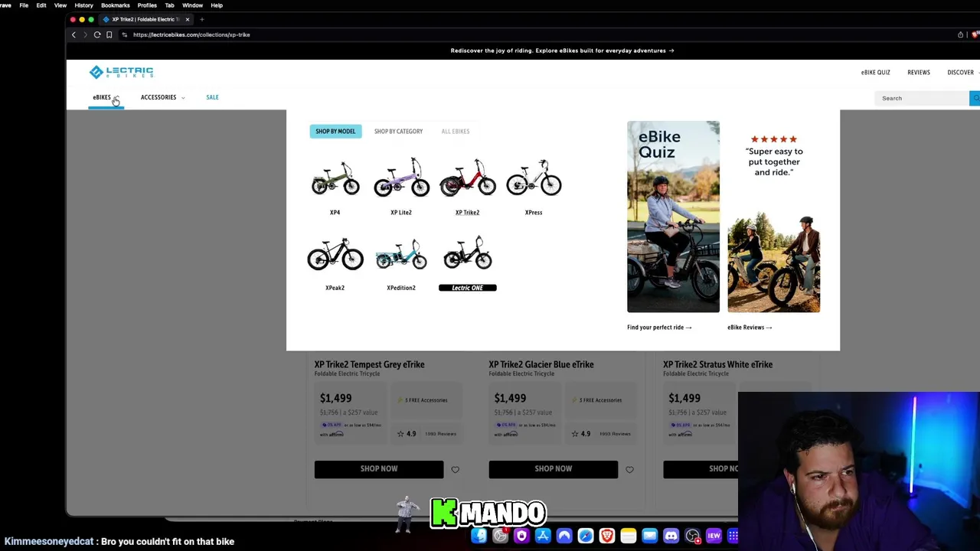Go back with the browser back arrow

click(x=73, y=34)
